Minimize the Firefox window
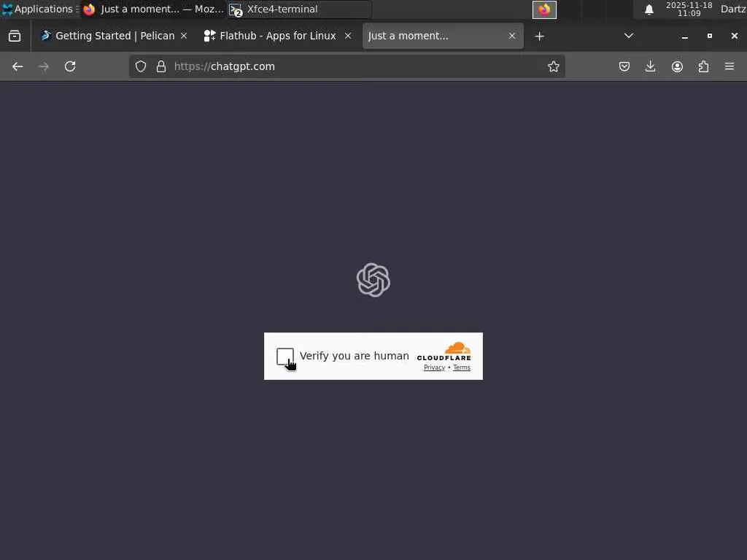This screenshot has width=747, height=560. [684, 36]
